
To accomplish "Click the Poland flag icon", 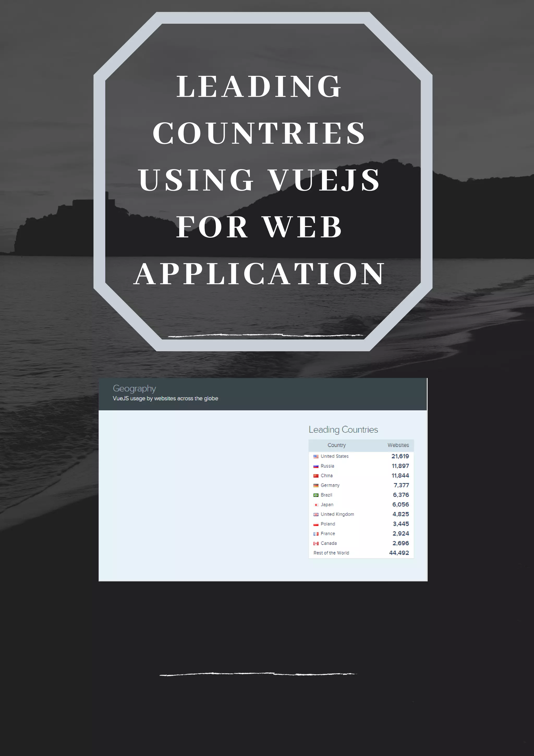I will click(316, 524).
